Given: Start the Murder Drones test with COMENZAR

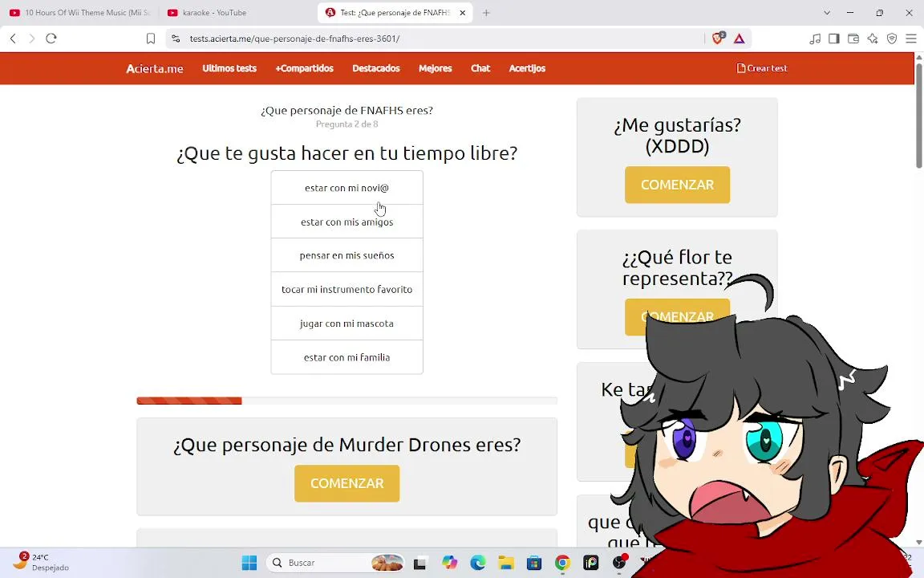Looking at the screenshot, I should (347, 483).
